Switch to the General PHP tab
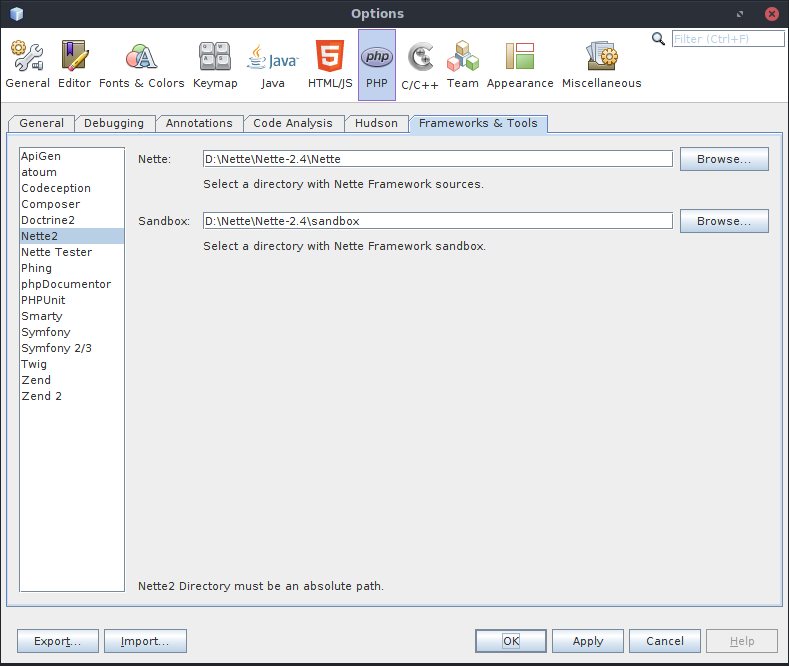Screen dimensions: 789x666 tap(42, 123)
